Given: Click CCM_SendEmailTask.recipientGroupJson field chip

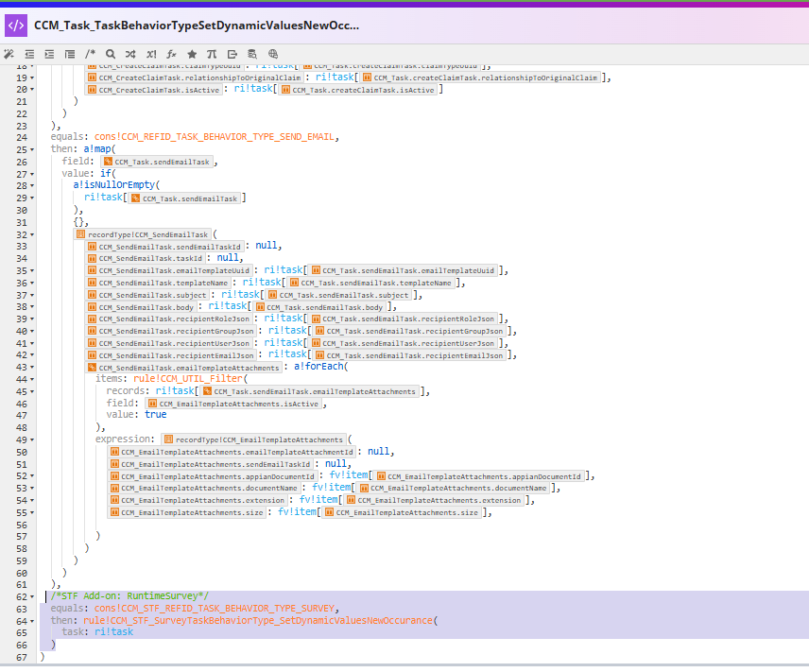Looking at the screenshot, I should pos(171,331).
